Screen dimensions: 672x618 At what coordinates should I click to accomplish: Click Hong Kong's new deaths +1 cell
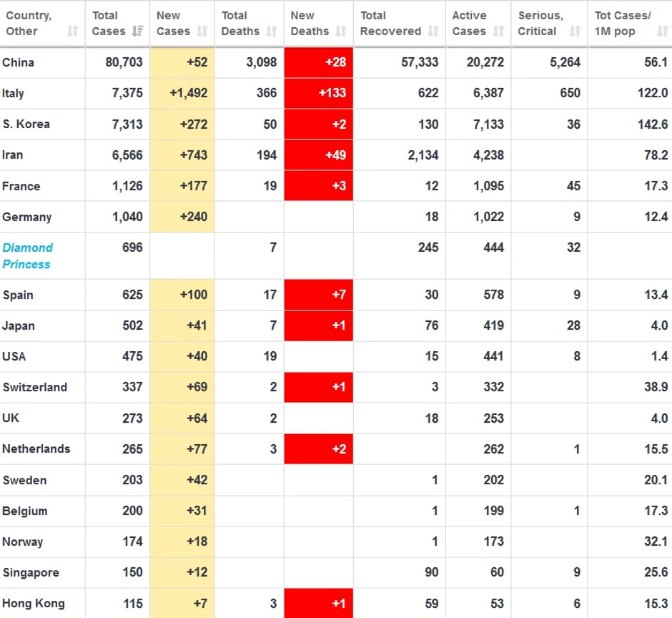coord(319,604)
